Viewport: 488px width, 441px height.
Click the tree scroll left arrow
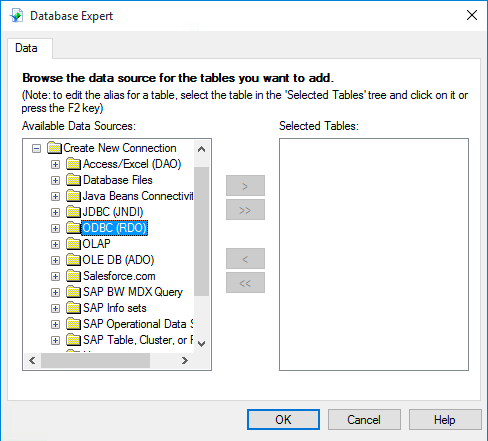pos(32,360)
